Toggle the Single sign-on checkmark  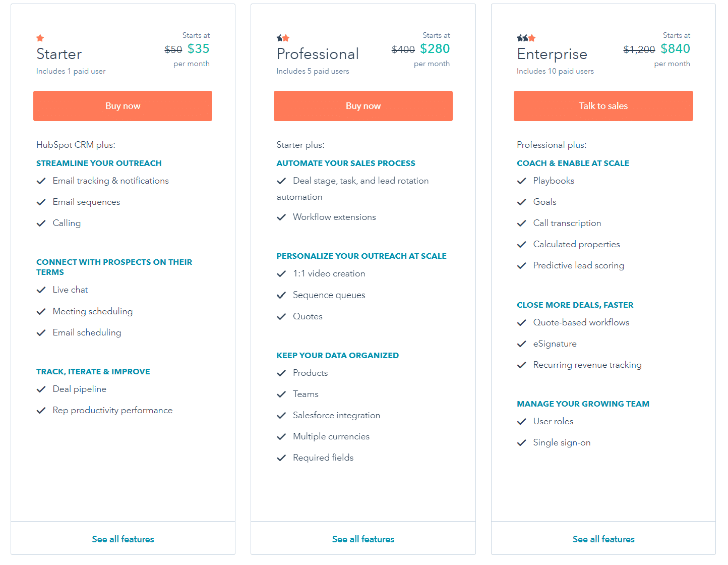pyautogui.click(x=522, y=442)
